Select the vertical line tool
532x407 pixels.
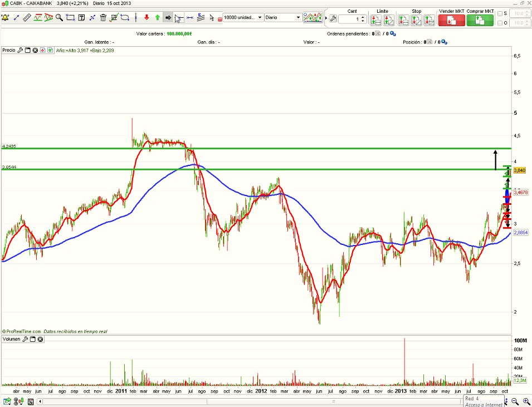pos(136,18)
